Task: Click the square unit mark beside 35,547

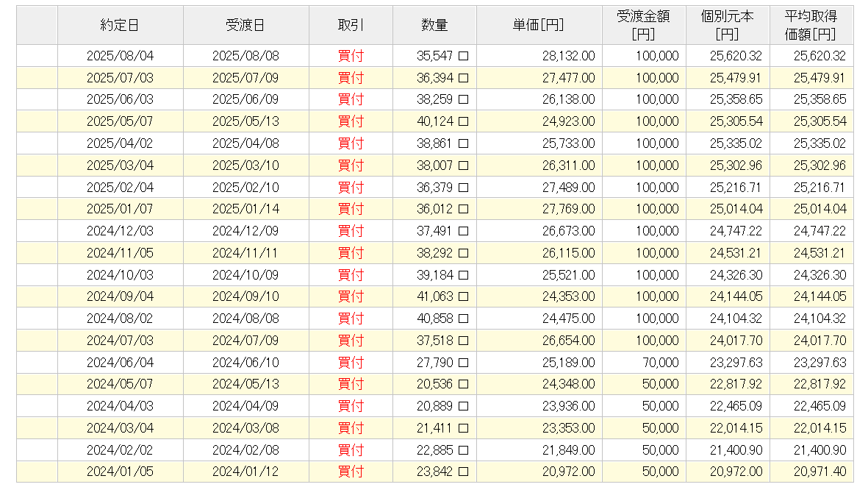Action: pos(464,56)
